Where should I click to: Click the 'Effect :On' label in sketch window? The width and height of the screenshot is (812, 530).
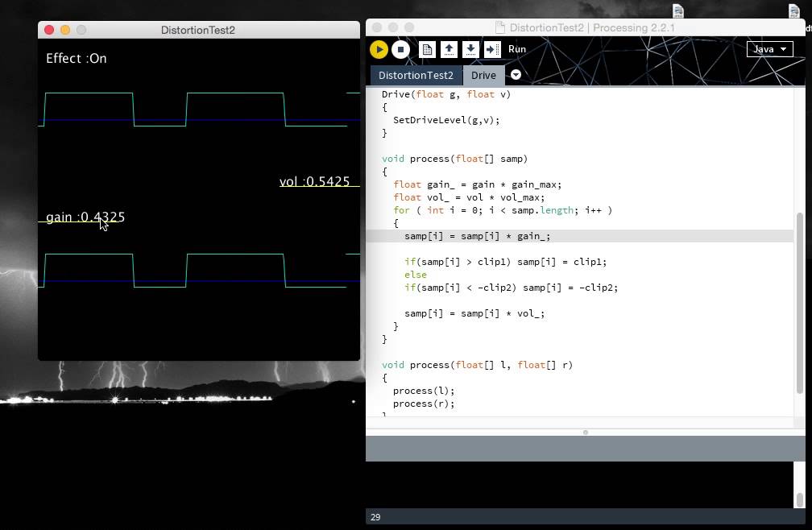tap(77, 59)
